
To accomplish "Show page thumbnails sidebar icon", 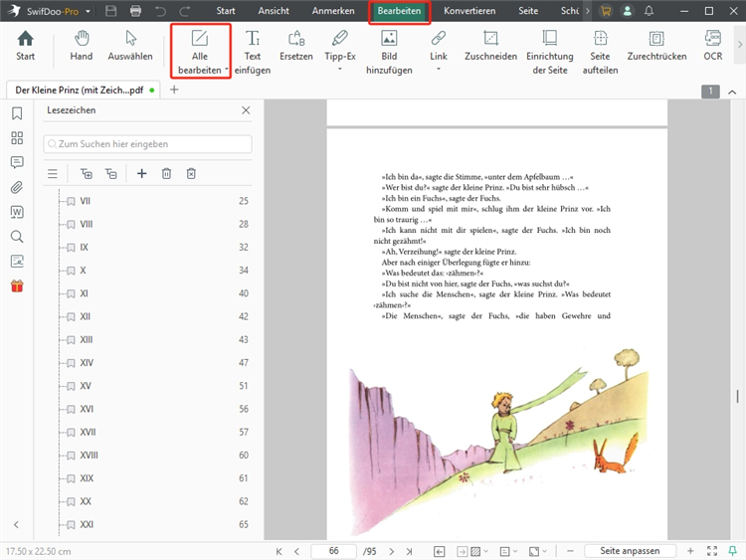I will (x=17, y=138).
